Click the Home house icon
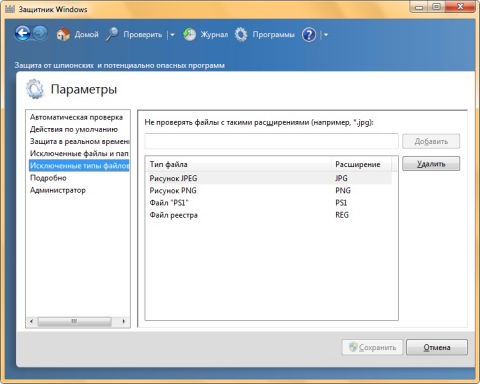 point(63,34)
